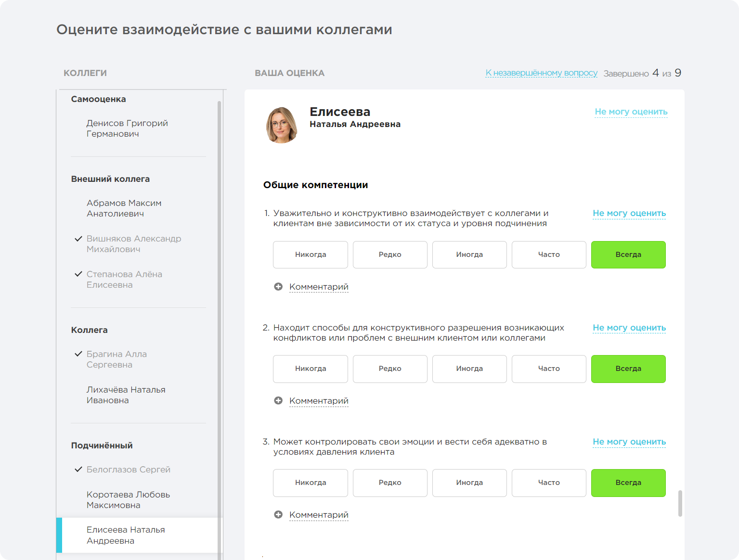Open К незавершённому вопросу link

click(x=541, y=73)
